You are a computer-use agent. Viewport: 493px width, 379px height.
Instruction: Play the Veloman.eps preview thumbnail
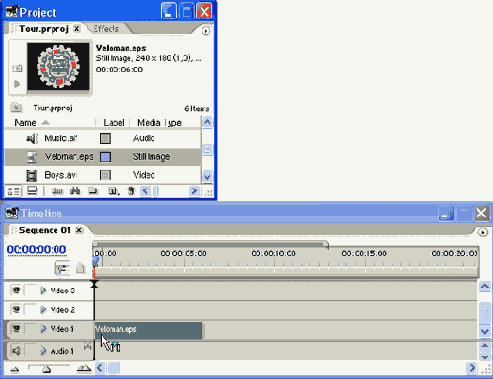(17, 84)
